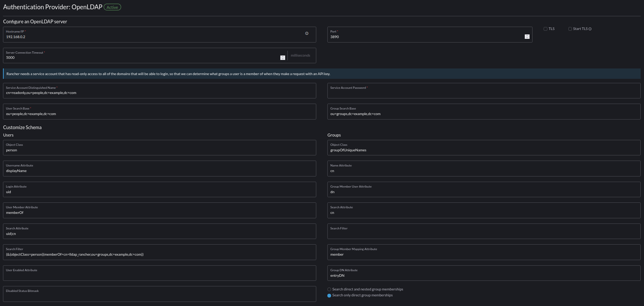The width and height of the screenshot is (644, 306).
Task: Click the Start TLS info icon
Action: tap(590, 29)
